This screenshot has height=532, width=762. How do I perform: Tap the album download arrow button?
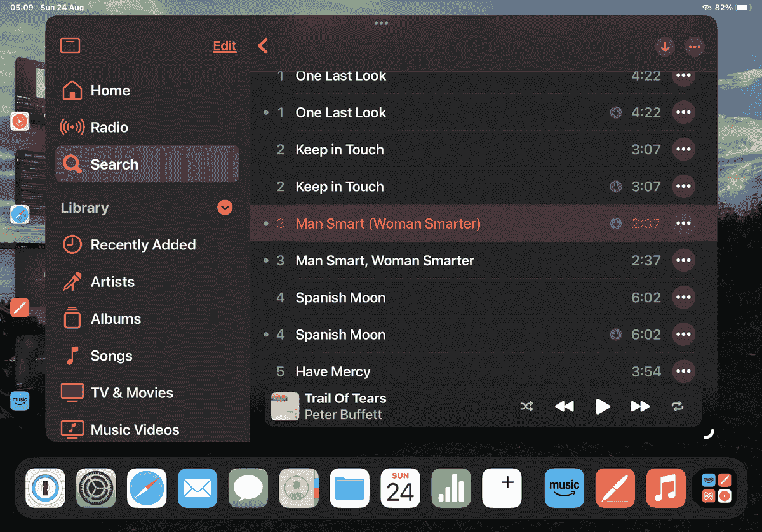coord(665,46)
